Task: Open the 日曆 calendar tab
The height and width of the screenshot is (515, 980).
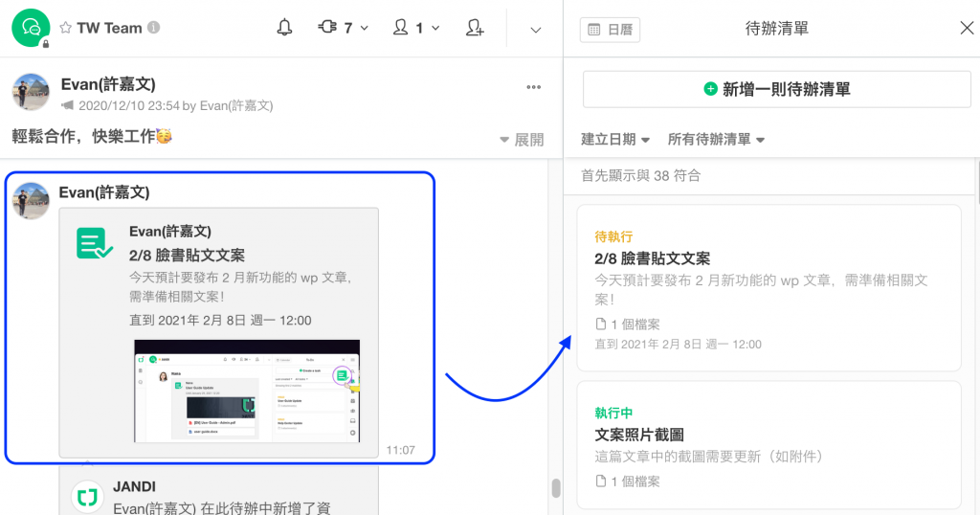Action: pyautogui.click(x=610, y=30)
